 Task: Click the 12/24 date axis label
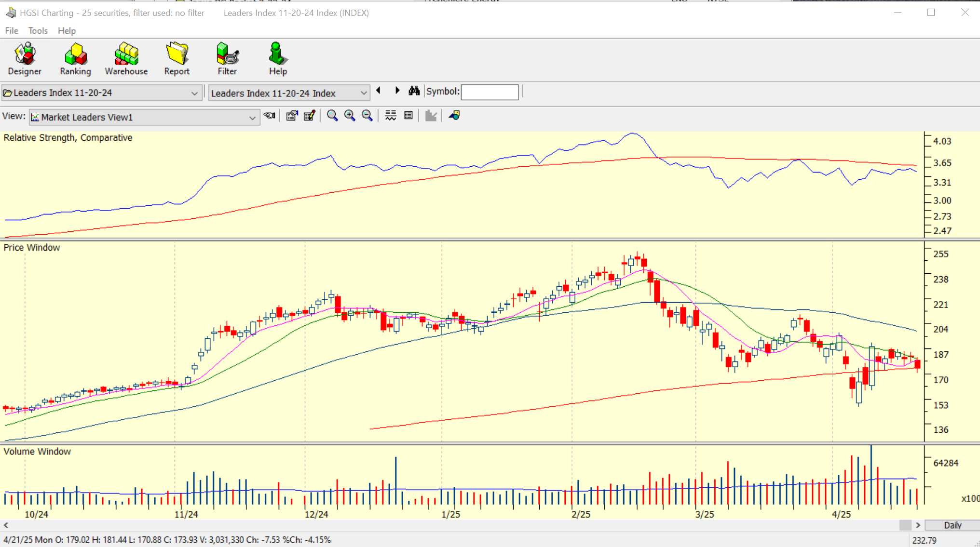(x=316, y=514)
